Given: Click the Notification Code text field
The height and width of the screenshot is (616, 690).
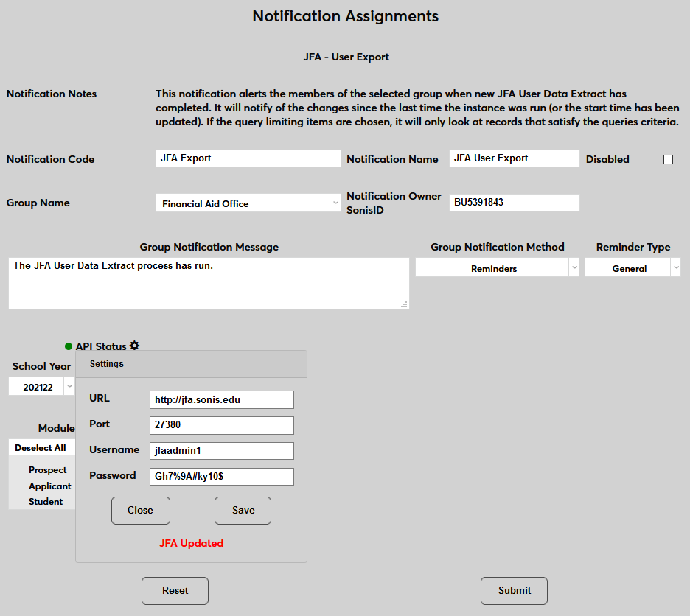Looking at the screenshot, I should (x=248, y=158).
